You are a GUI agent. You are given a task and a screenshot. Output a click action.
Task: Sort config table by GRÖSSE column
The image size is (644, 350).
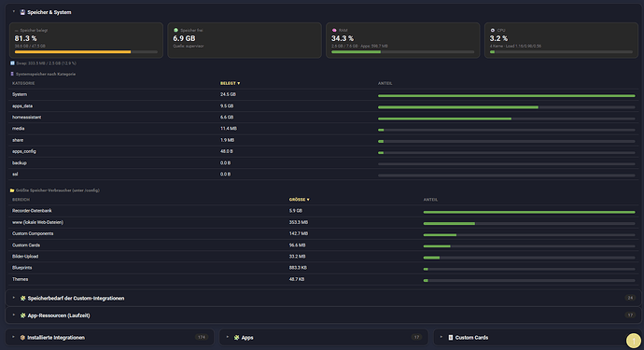point(299,200)
